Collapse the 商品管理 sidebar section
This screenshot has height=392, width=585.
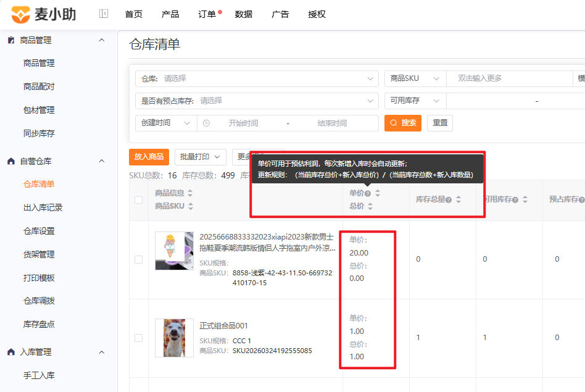pyautogui.click(x=101, y=40)
